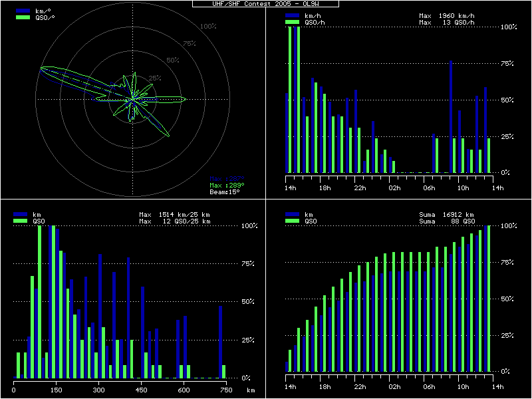Click the 0% label in hourly rate chart
The image size is (532, 399).
pyautogui.click(x=505, y=173)
